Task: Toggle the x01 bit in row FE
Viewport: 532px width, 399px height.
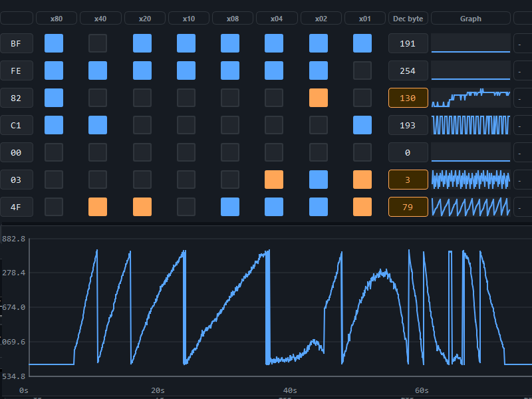Action: pos(362,70)
